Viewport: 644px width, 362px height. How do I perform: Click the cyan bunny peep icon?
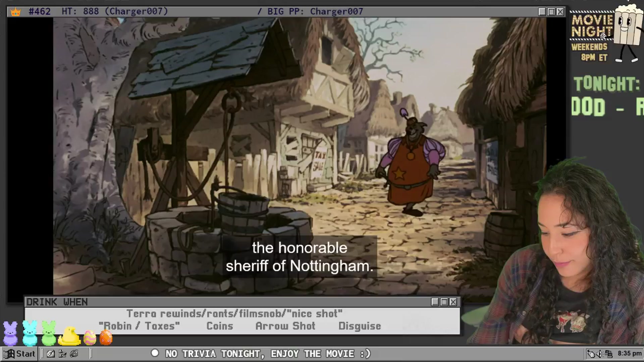click(x=30, y=333)
